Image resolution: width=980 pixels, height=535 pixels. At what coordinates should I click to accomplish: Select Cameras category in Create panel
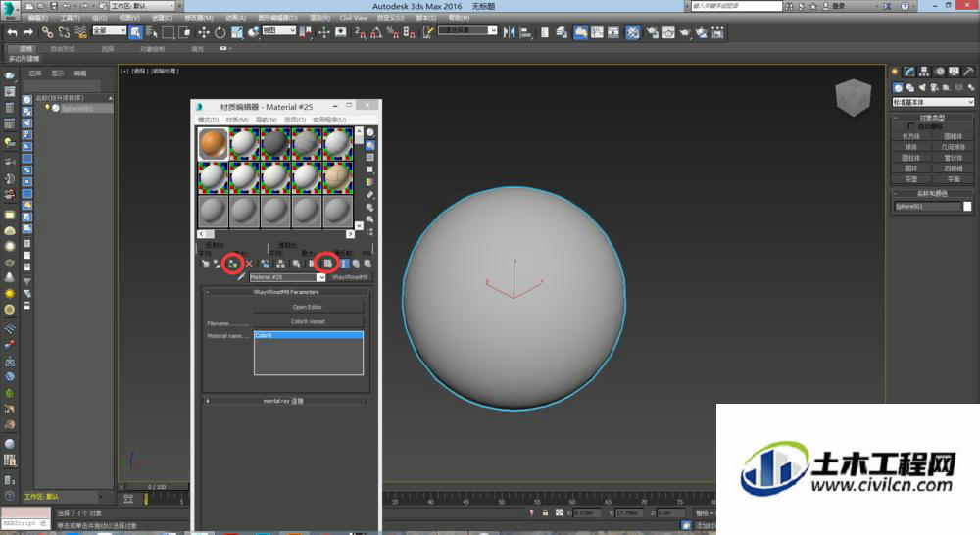[x=934, y=87]
